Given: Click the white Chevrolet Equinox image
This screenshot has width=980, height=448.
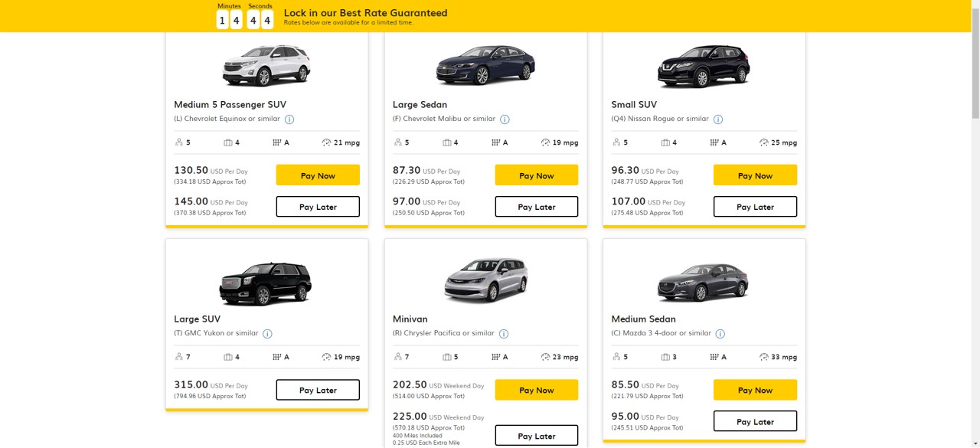Looking at the screenshot, I should (266, 65).
